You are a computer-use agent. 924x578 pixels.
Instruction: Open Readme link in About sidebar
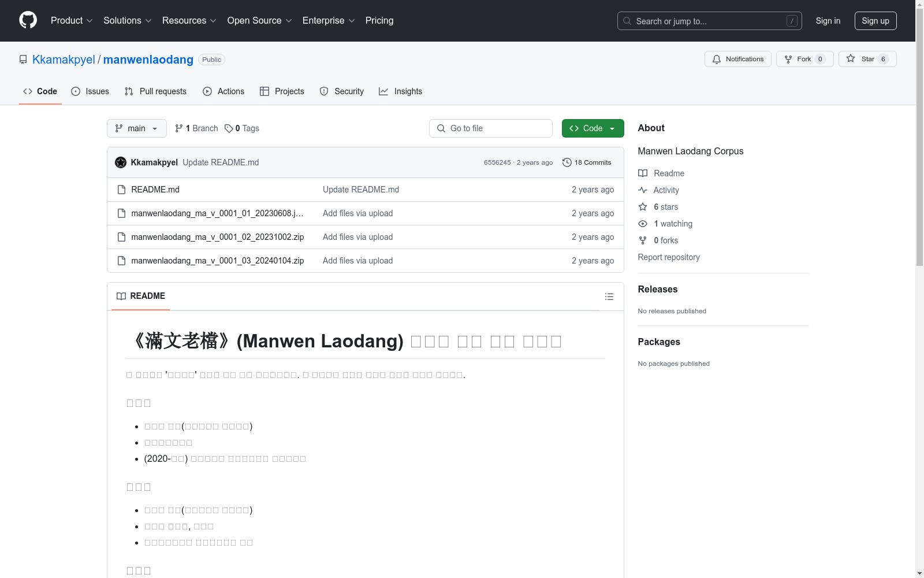coord(661,173)
